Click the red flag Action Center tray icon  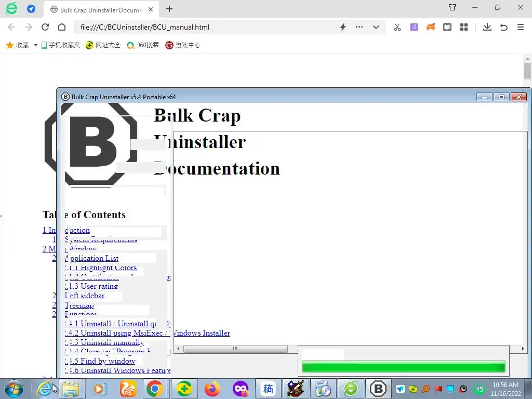(x=438, y=389)
